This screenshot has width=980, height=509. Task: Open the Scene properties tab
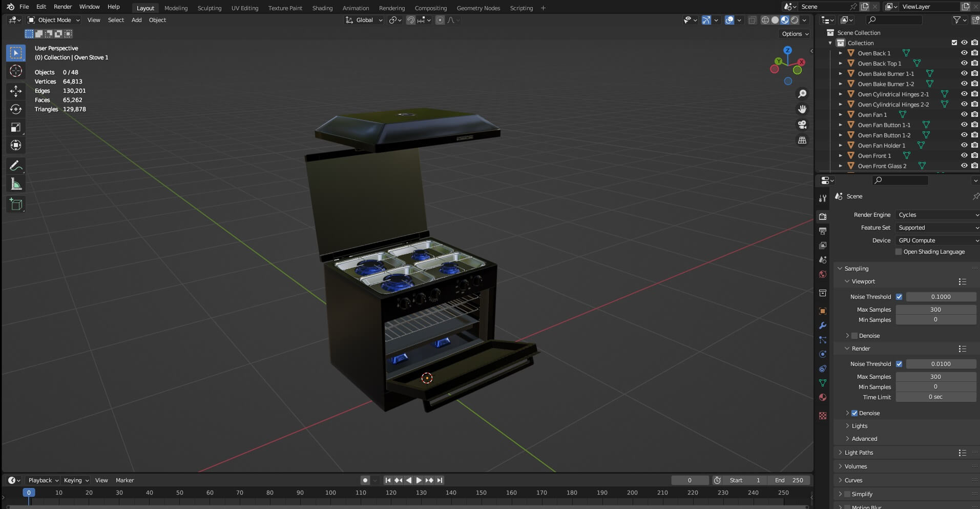click(823, 260)
